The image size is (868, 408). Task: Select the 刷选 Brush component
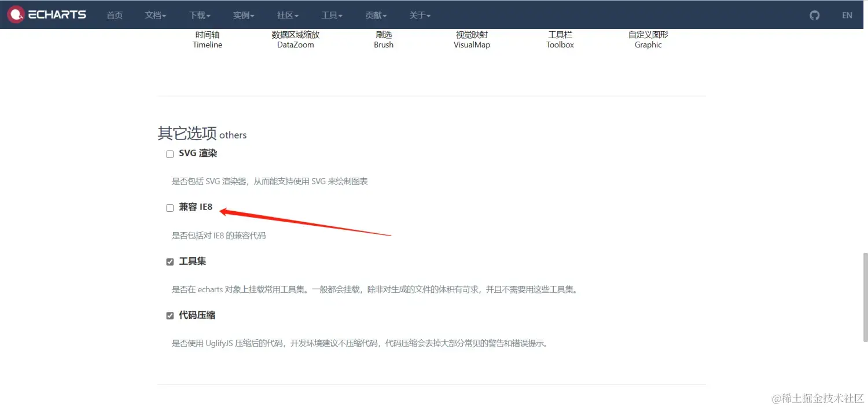pos(384,39)
